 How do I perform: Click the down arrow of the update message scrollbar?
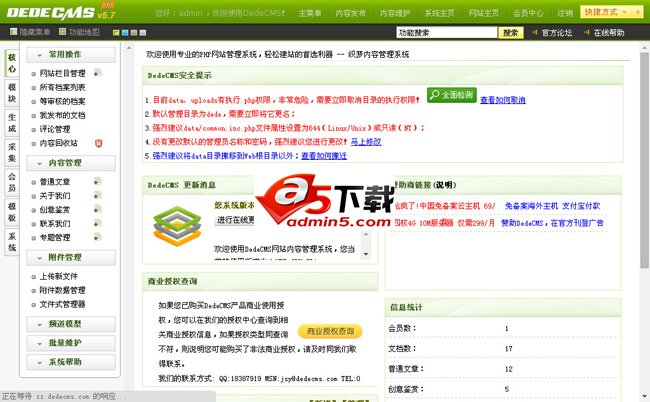tap(366, 254)
